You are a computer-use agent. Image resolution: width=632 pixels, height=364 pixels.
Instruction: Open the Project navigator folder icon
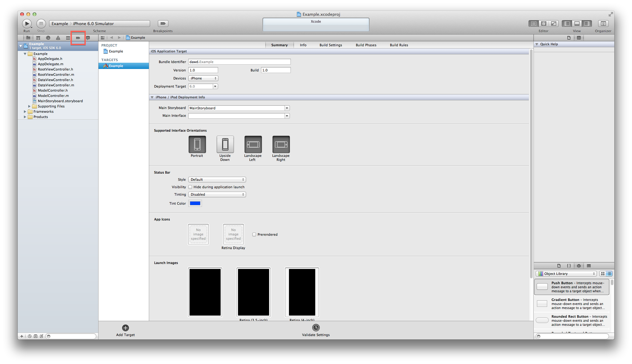[x=28, y=38]
